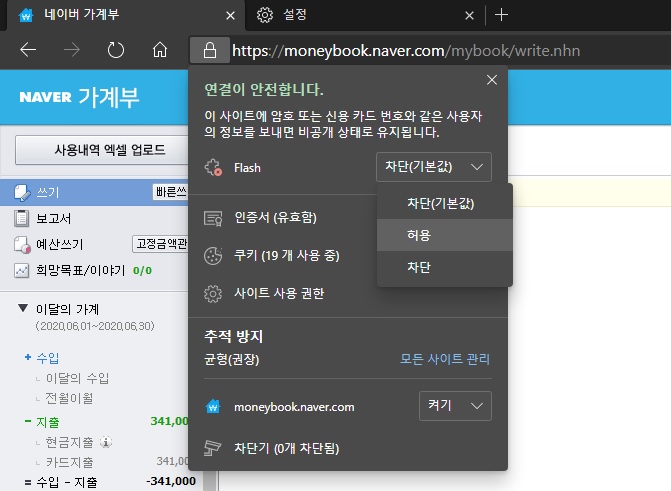Choose 허용 in the Flash menu

[x=445, y=235]
